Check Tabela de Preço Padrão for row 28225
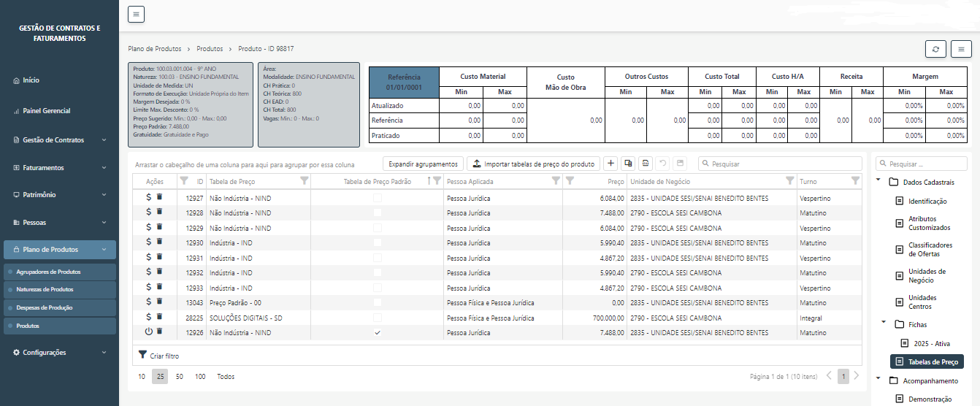 coord(378,318)
